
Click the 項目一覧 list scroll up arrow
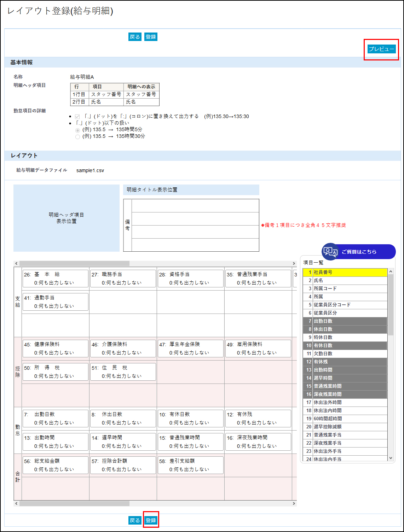pos(391,271)
